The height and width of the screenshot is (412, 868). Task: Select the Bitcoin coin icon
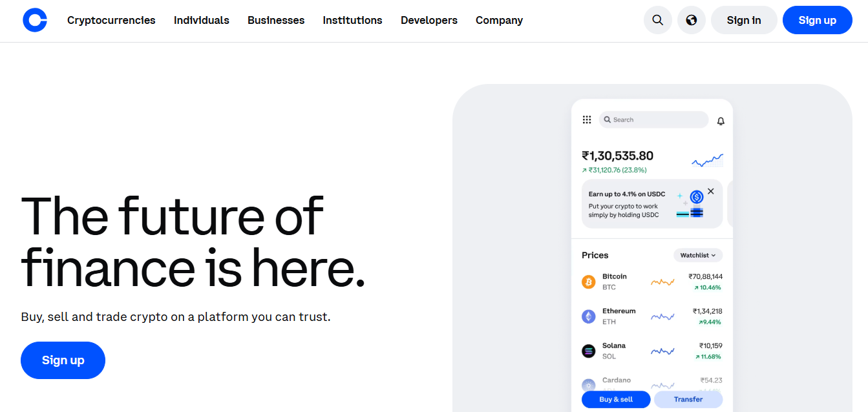(x=588, y=282)
